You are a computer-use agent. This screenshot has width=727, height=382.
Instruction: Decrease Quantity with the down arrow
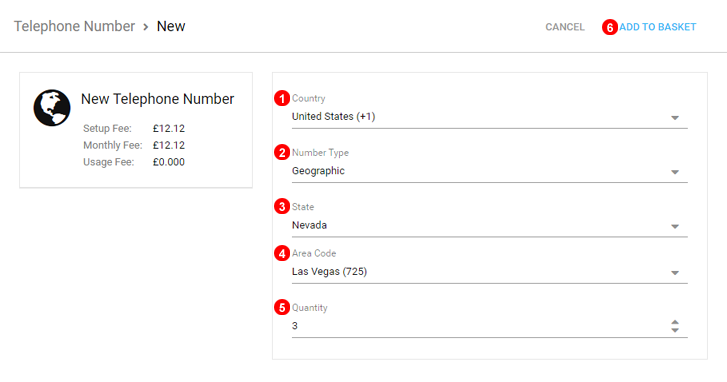pyautogui.click(x=675, y=330)
